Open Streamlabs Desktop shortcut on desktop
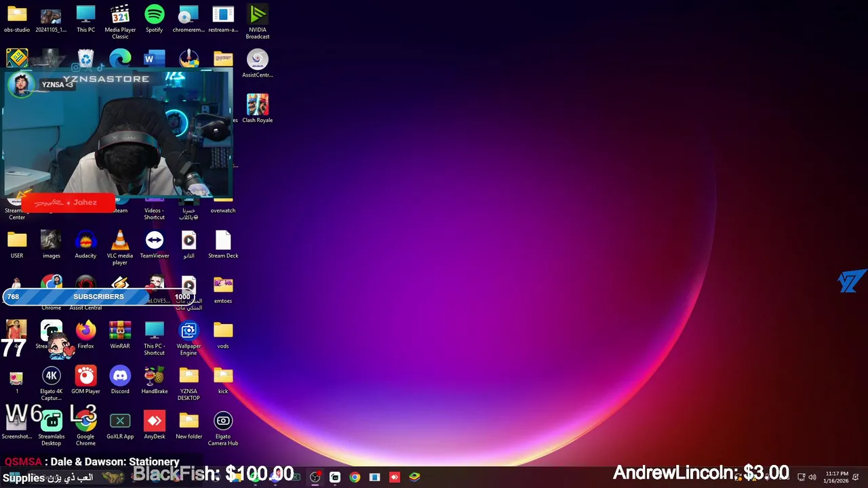Viewport: 868px width, 488px height. coord(52,429)
